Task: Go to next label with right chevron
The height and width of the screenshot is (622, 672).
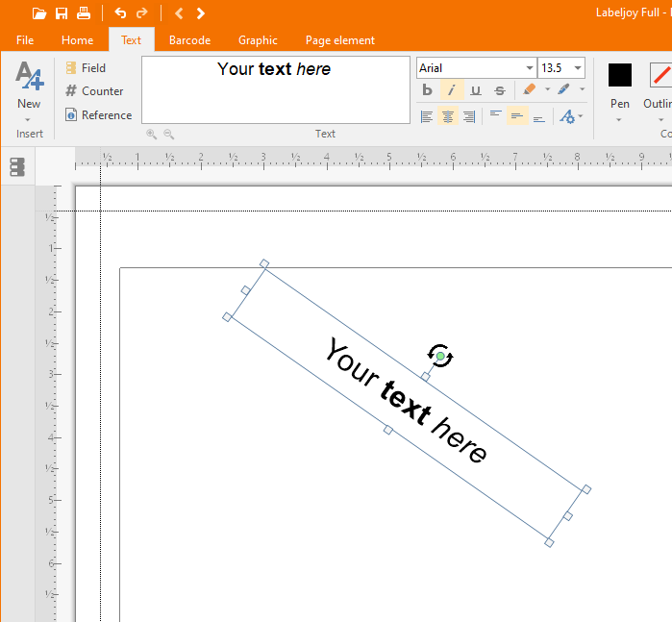Action: click(x=200, y=13)
